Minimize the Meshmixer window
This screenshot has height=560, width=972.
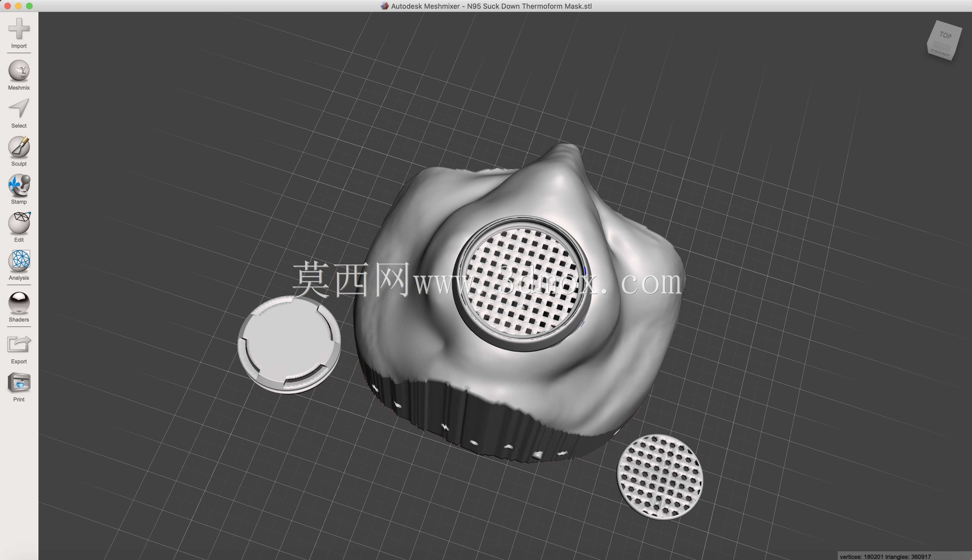click(x=18, y=6)
